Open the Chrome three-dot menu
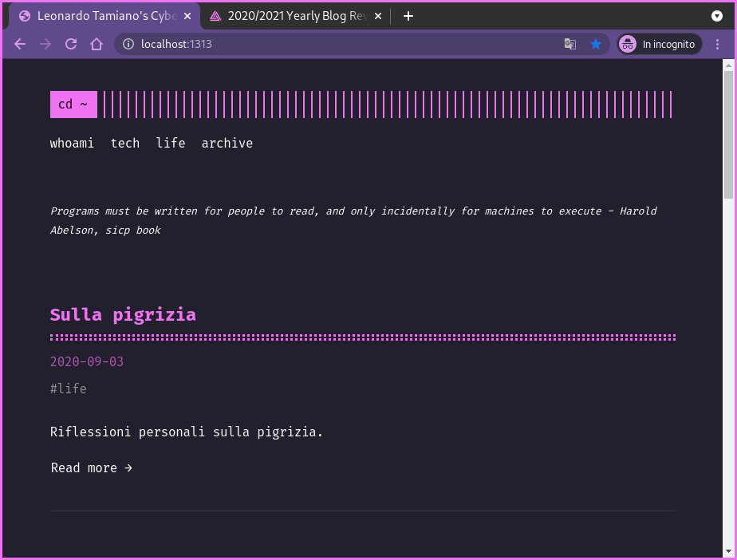The image size is (737, 560). click(717, 44)
